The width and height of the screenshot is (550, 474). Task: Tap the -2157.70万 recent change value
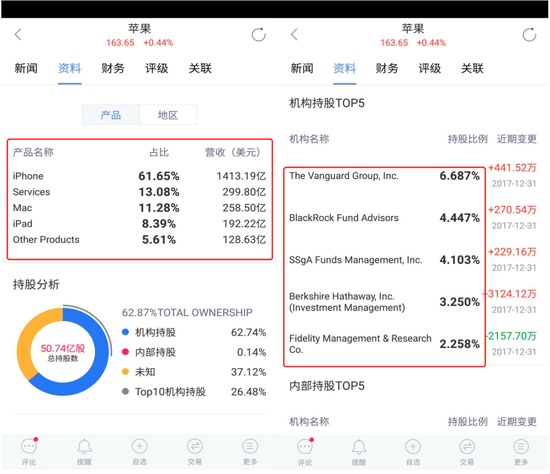point(511,336)
